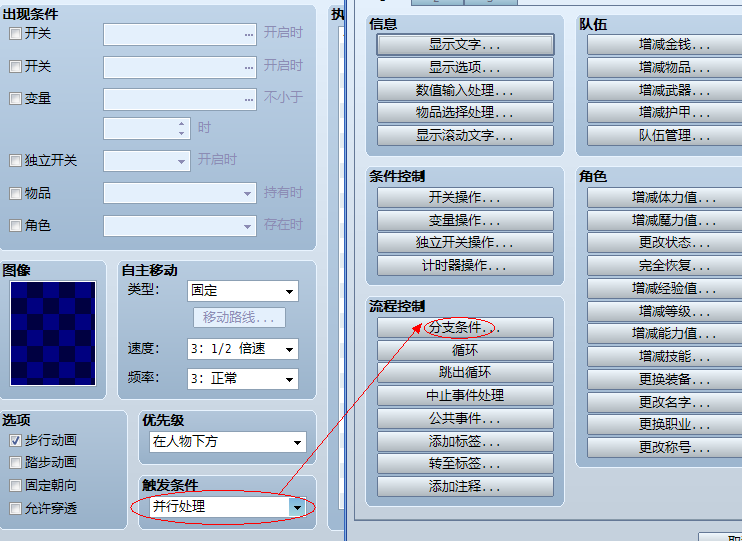Click the 添加注释 button
Screen dimensions: 742x541
465,486
